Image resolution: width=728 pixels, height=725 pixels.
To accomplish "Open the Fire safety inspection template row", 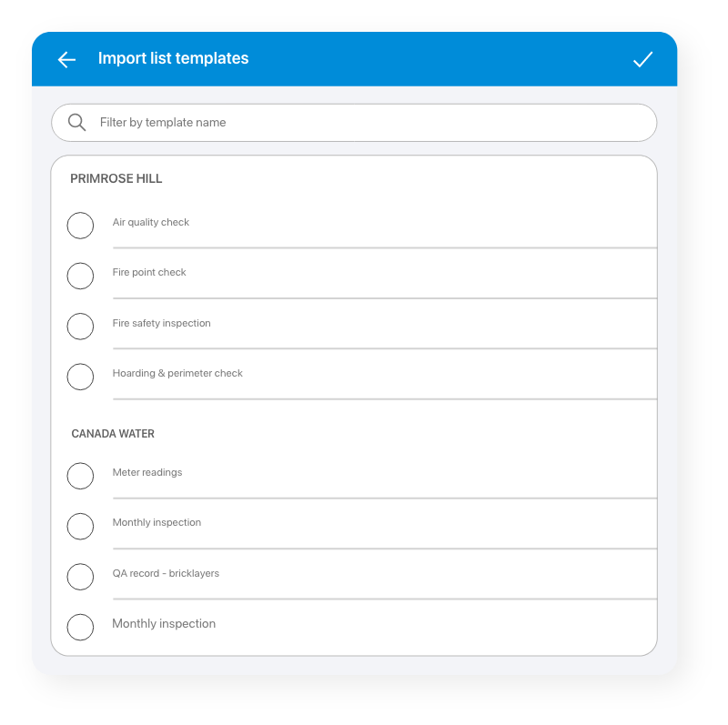I will 161,324.
